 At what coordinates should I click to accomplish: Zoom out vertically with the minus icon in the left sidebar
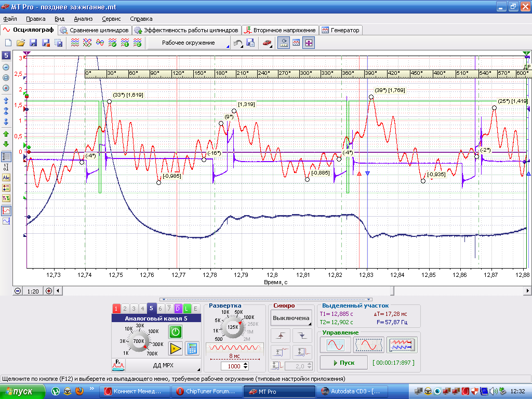tap(6, 67)
